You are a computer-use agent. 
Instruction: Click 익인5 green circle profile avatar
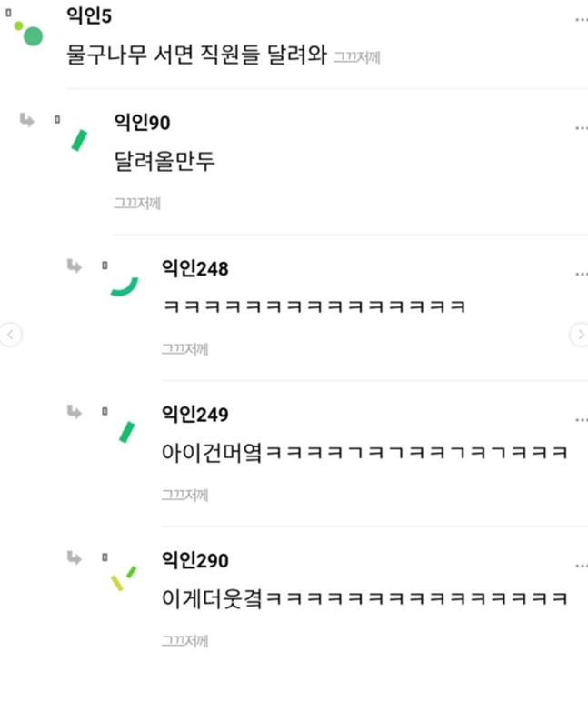tap(28, 33)
